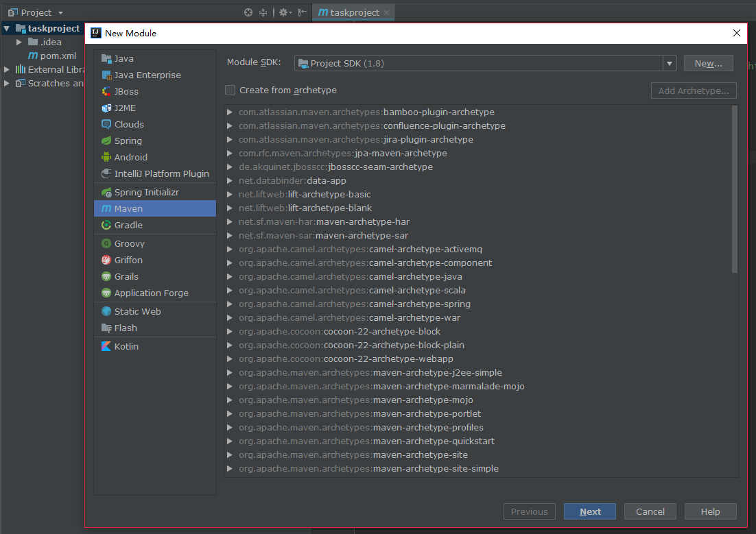The height and width of the screenshot is (534, 756).
Task: Choose the Android module icon
Action: 106,157
